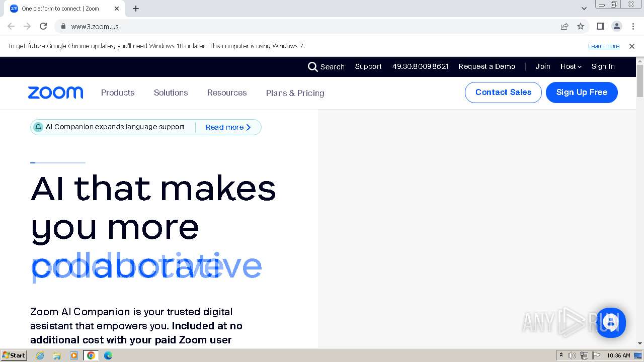
Task: Click the browser forward arrow
Action: click(27, 26)
